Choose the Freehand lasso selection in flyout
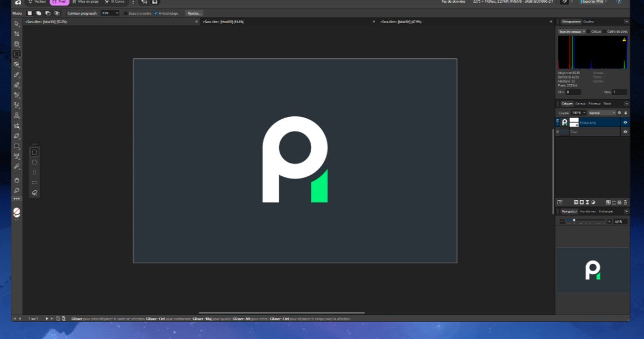Viewport: 644px width, 339px height. (34, 193)
